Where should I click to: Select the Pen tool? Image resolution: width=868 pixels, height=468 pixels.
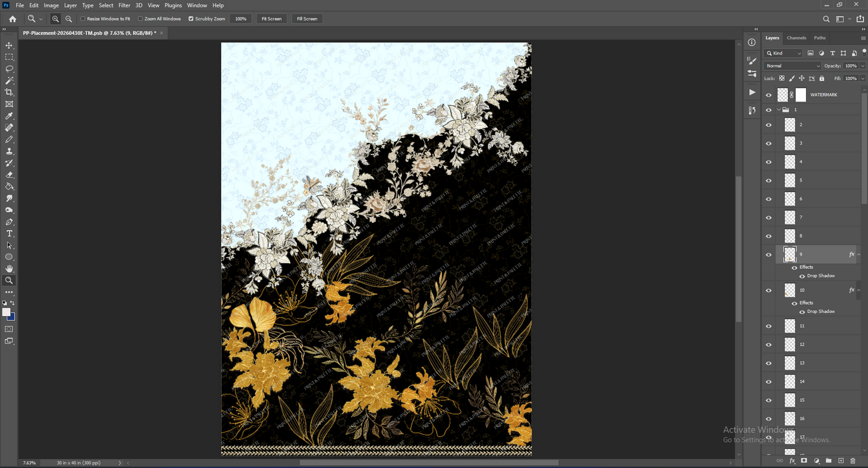click(x=9, y=222)
